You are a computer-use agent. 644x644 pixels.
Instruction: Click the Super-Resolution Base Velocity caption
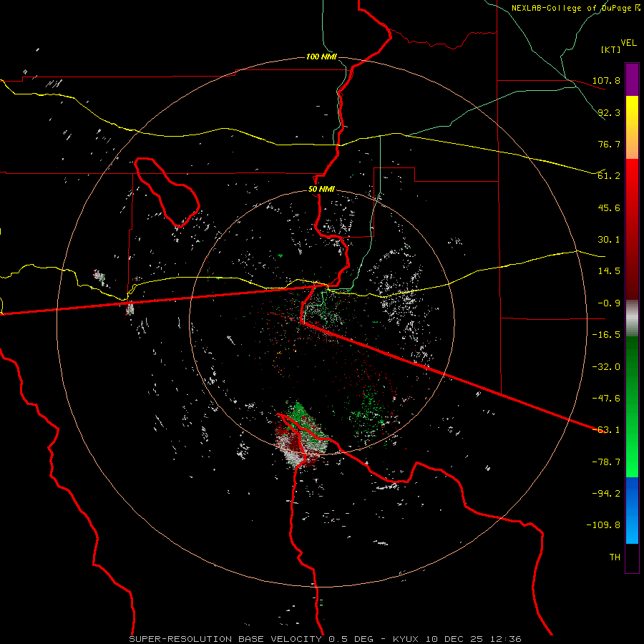[326, 639]
